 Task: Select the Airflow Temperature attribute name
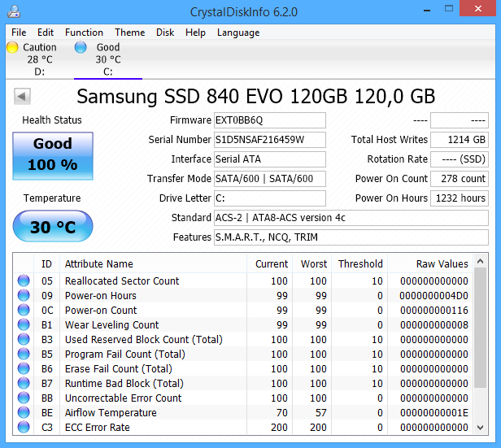point(111,412)
